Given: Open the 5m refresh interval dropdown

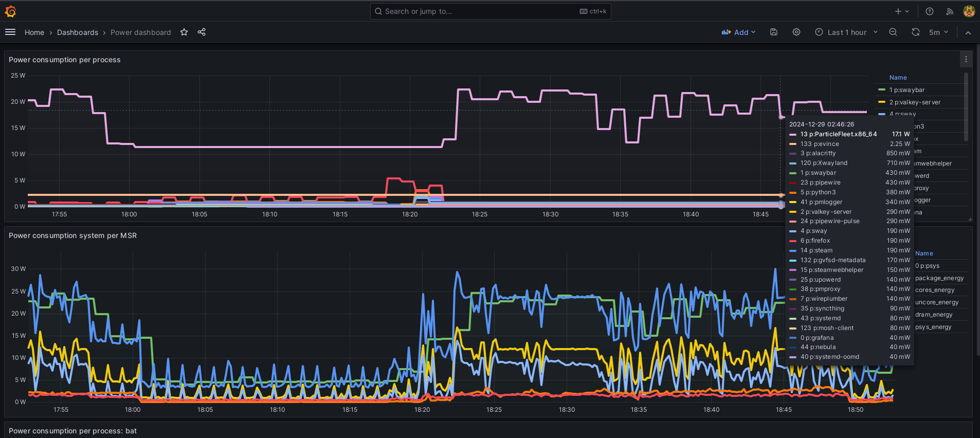Looking at the screenshot, I should (x=938, y=32).
